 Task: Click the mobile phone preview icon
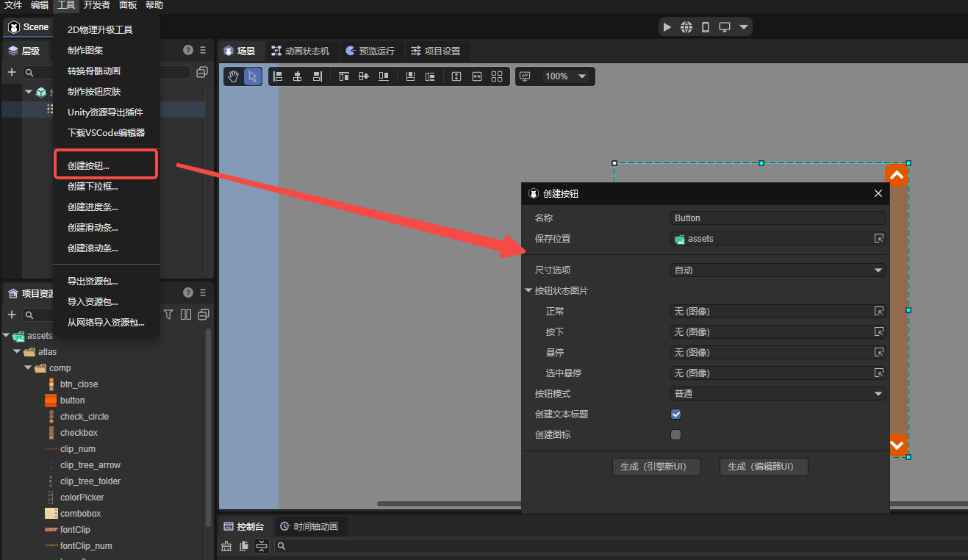click(x=706, y=27)
